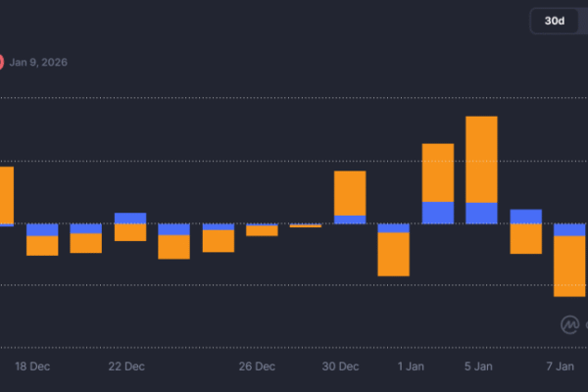
Task: Click the partial orange bar at the left edge
Action: [x=6, y=195]
